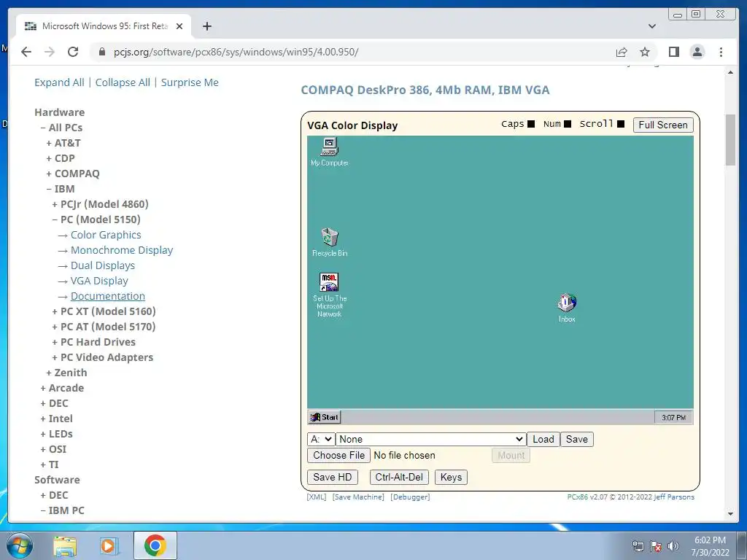Click the Save HD button
747x560 pixels.
(x=332, y=477)
